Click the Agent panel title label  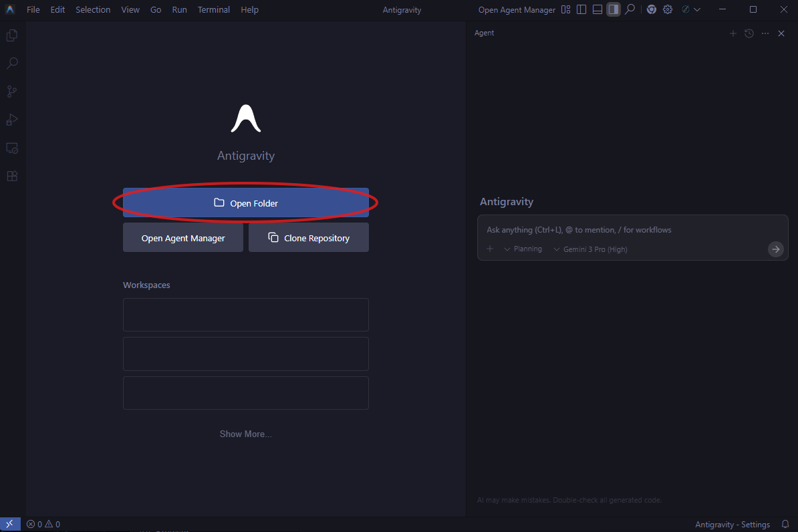click(x=484, y=33)
